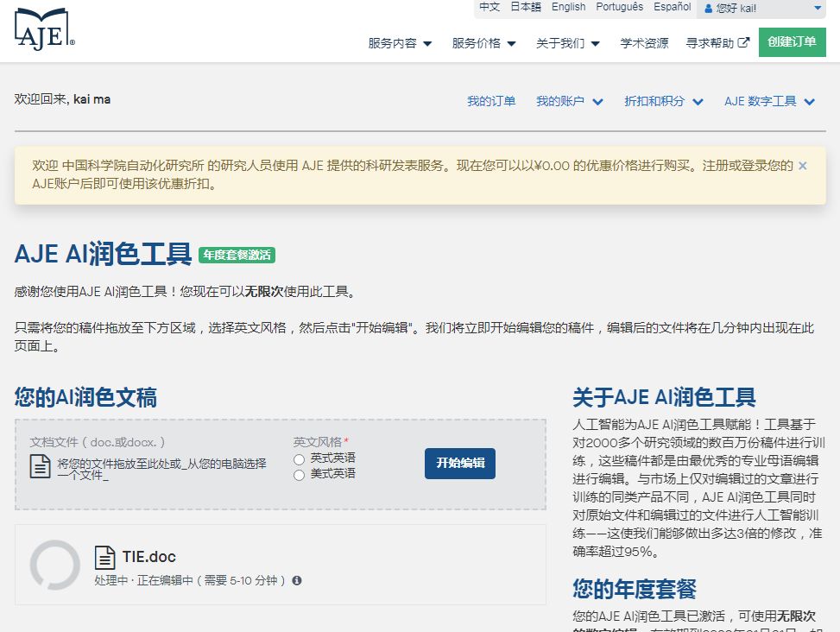The image size is (840, 632).
Task: Select the 美式英语 radio button
Action: pos(298,473)
